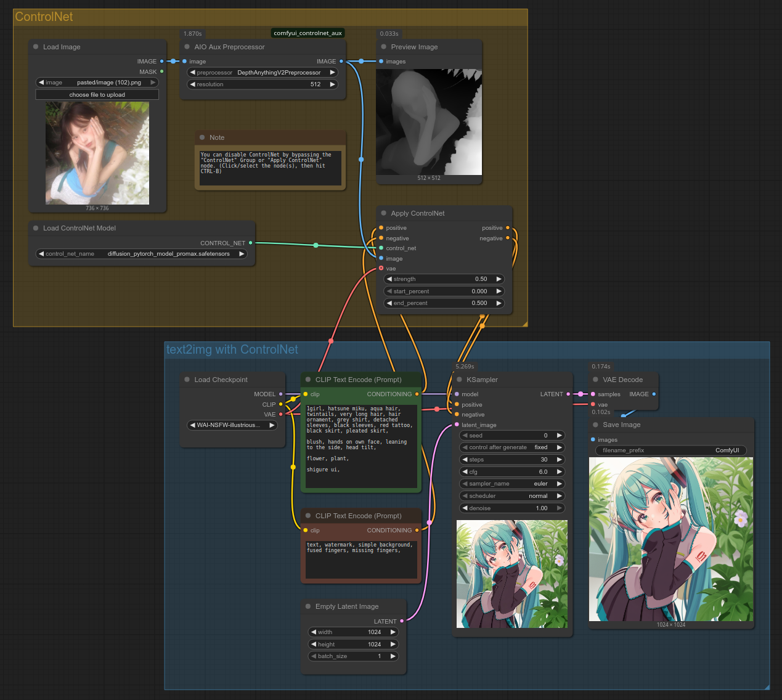Click the comfyui_controlnet_aux badge
This screenshot has width=782, height=700.
click(308, 33)
